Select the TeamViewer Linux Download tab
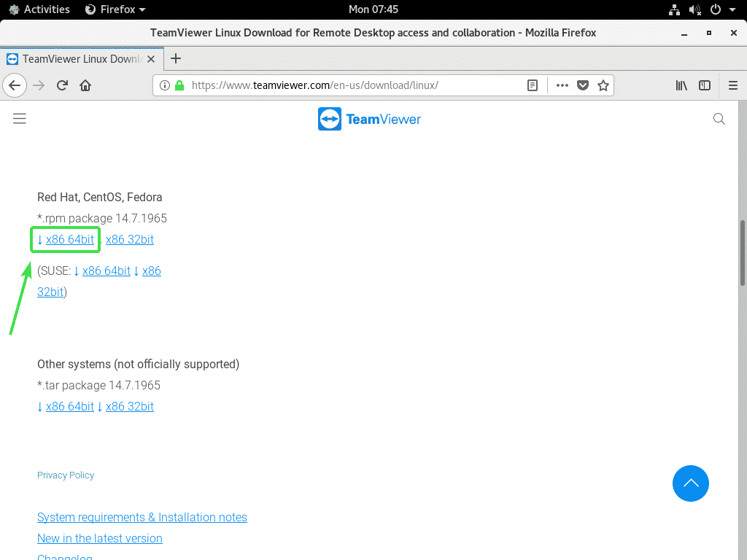 coord(82,59)
